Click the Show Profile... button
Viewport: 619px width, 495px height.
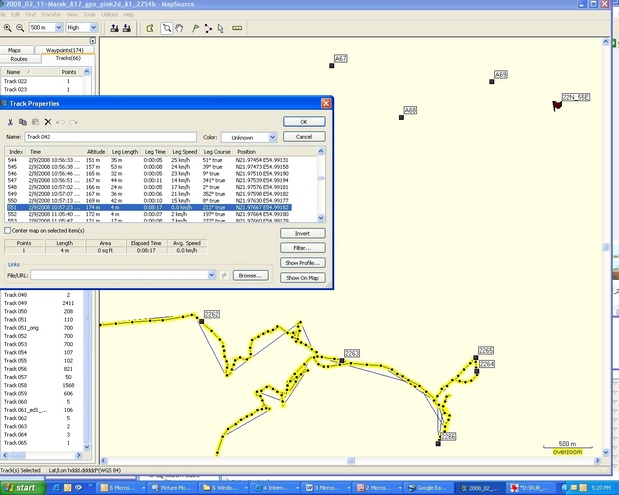pyautogui.click(x=302, y=263)
